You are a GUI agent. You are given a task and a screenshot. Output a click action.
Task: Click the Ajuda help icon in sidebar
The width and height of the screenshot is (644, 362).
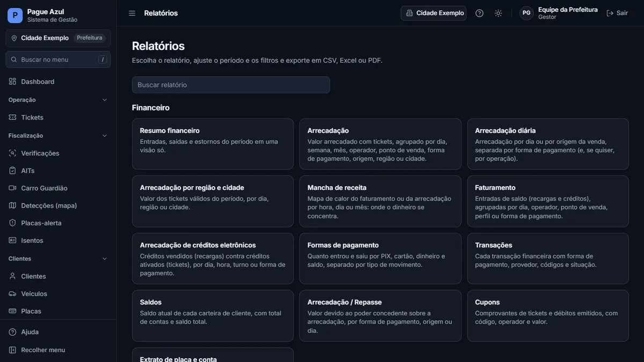(x=13, y=332)
